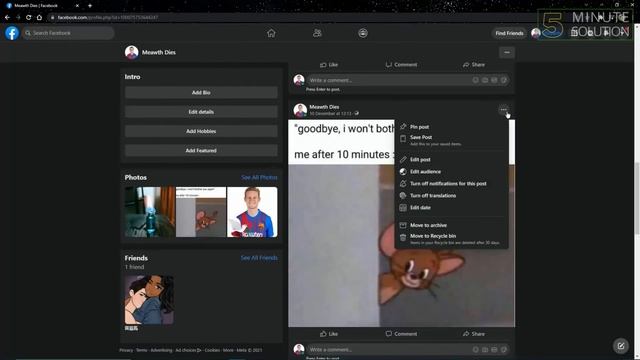This screenshot has height=360, width=640.
Task: Open the friend's profile picture thumbnail
Action: [x=149, y=300]
